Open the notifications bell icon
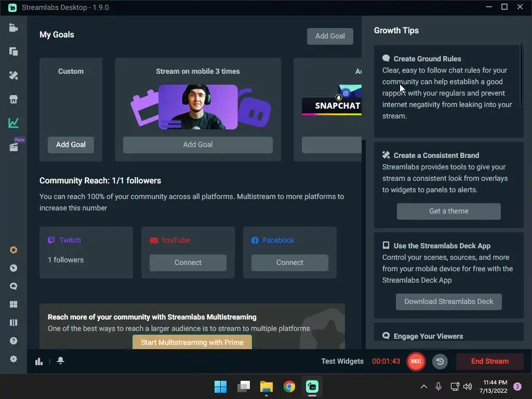This screenshot has width=532, height=399. click(60, 361)
